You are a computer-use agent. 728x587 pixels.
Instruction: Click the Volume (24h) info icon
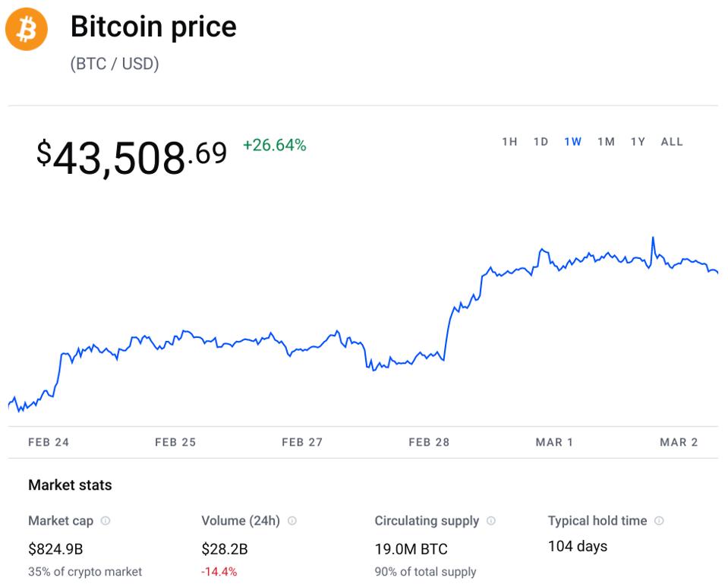click(292, 521)
